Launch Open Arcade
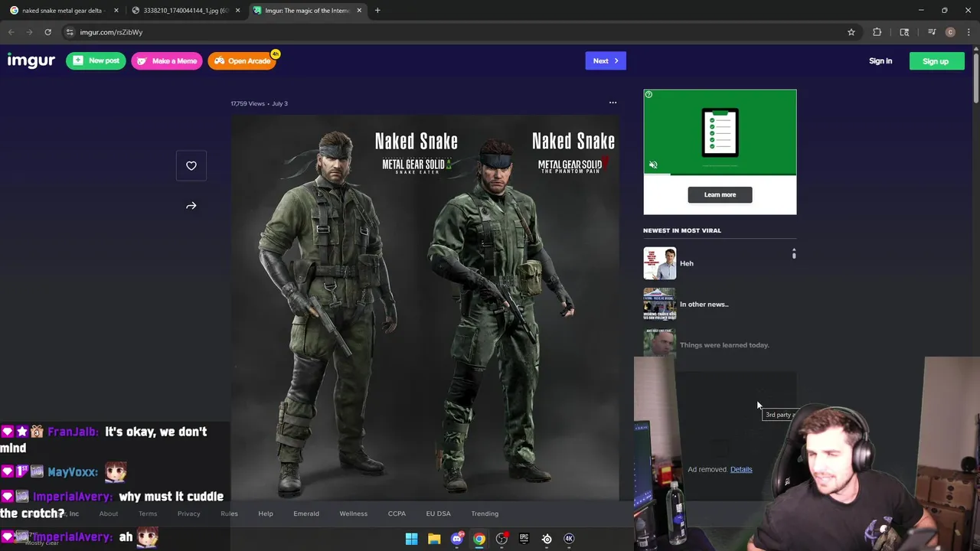 coord(242,61)
